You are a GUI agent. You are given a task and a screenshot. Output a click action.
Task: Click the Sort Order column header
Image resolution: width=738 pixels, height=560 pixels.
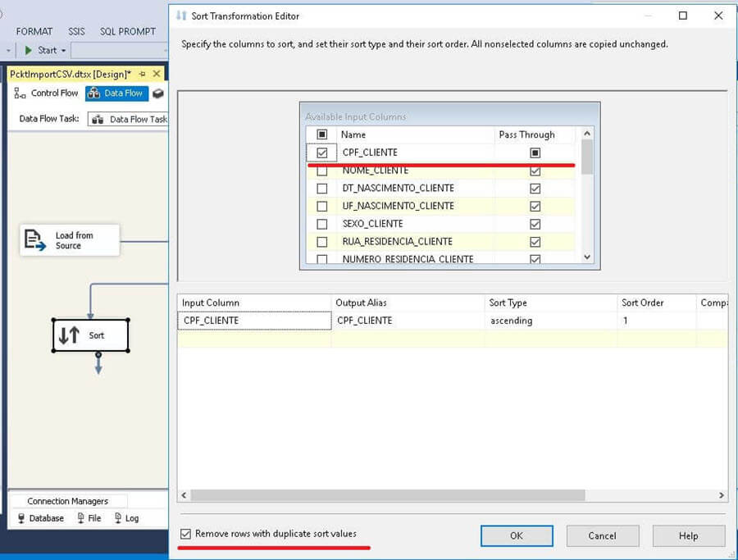coord(657,303)
